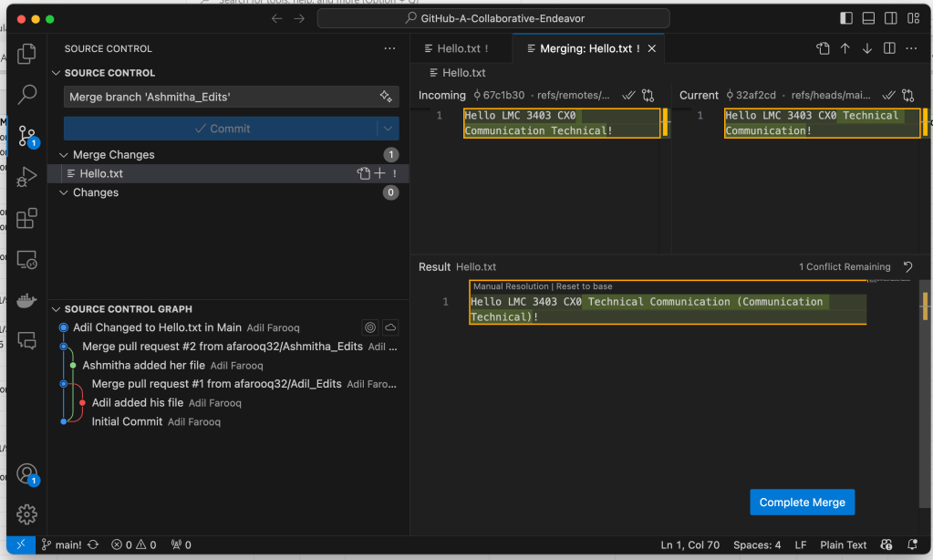The width and height of the screenshot is (933, 560).
Task: Accept all Incoming changes double-check icon
Action: click(x=629, y=95)
